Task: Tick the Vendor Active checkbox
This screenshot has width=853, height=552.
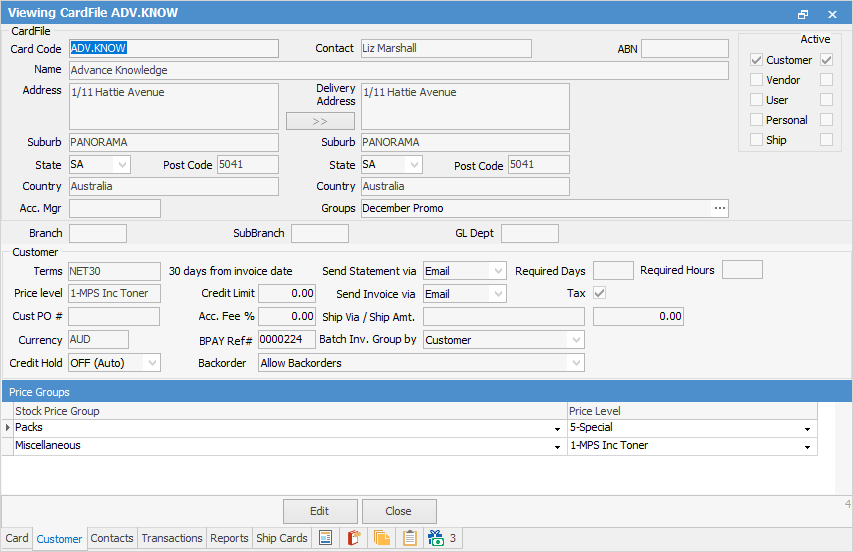Action: pos(826,80)
